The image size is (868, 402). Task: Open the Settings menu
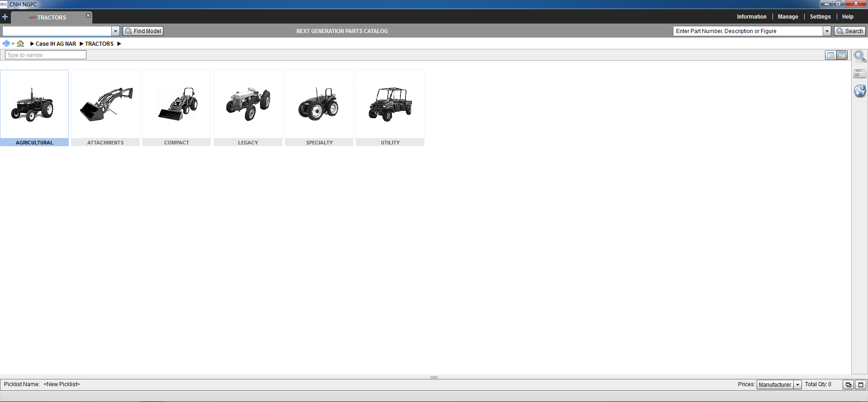(x=820, y=17)
